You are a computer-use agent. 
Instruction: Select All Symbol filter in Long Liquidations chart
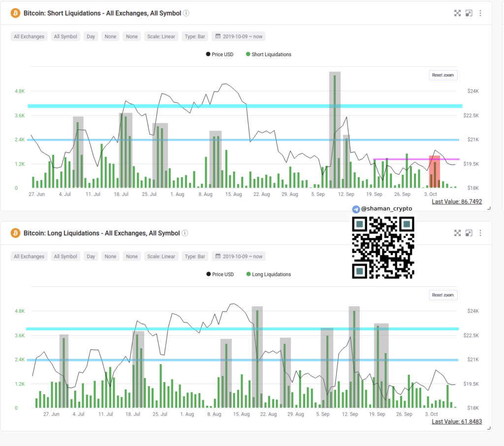65,256
